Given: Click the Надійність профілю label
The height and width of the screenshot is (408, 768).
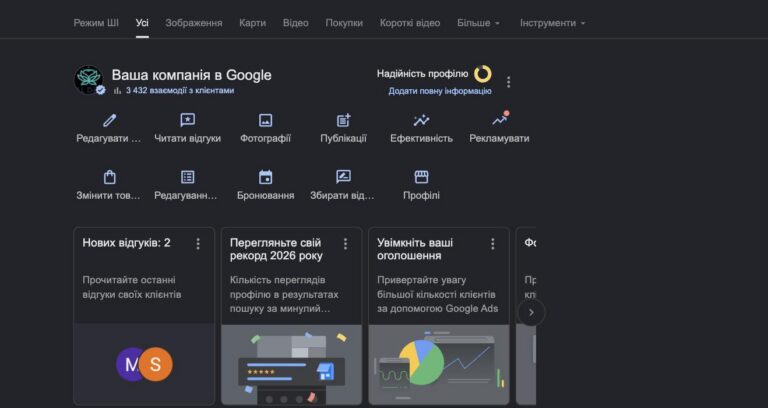Looking at the screenshot, I should pyautogui.click(x=422, y=74).
